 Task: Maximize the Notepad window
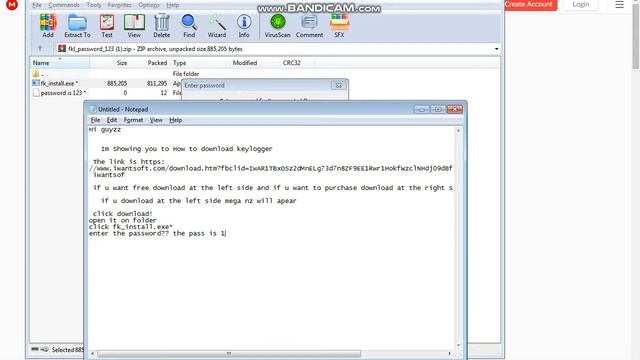[438, 109]
